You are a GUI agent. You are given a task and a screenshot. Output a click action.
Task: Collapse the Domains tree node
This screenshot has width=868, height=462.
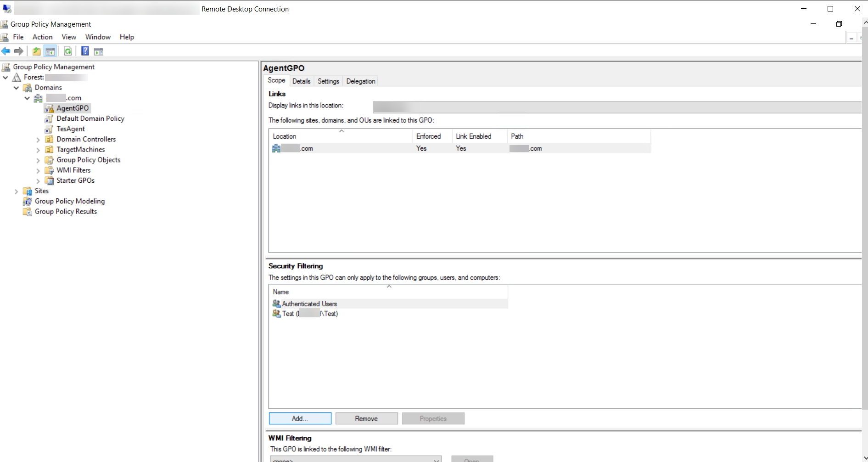click(x=17, y=88)
